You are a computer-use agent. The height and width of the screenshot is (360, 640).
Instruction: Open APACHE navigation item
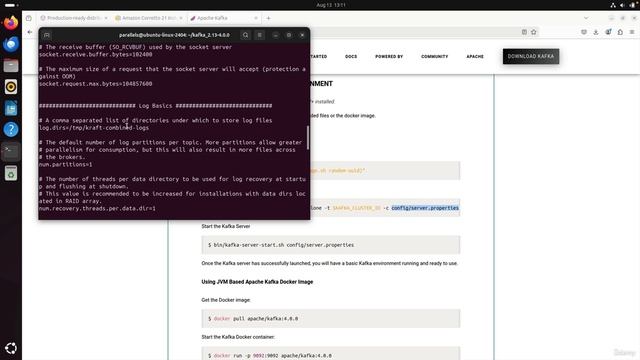(475, 56)
